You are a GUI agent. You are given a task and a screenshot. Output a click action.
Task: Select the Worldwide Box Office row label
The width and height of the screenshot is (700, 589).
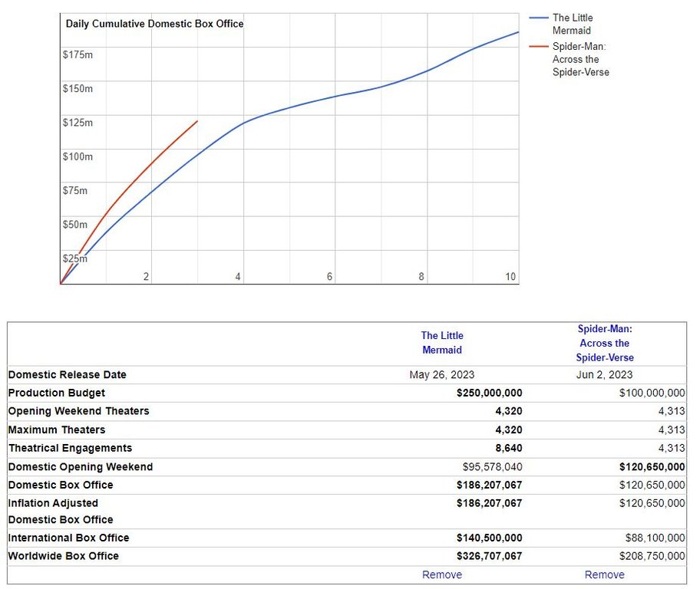click(64, 556)
